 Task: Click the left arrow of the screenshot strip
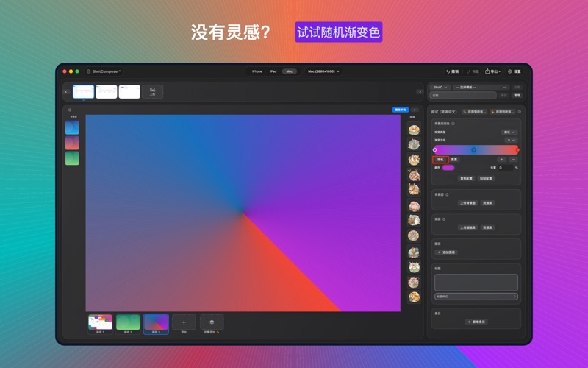[66, 92]
